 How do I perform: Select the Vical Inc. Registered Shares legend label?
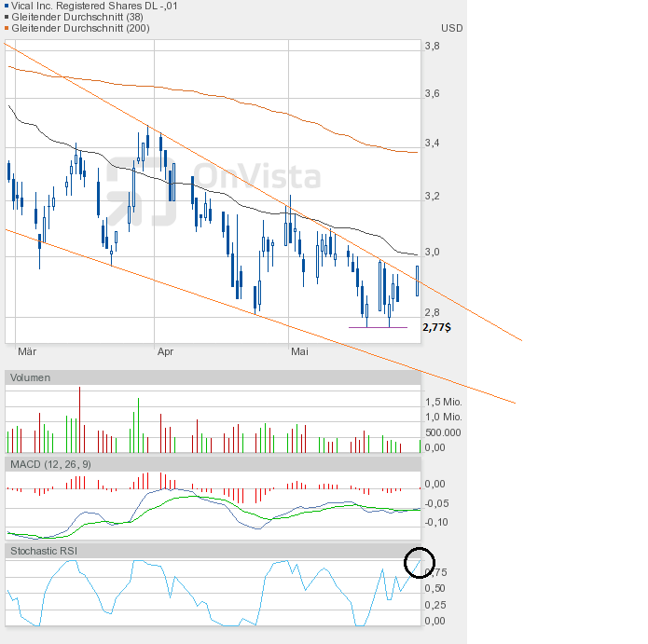pyautogui.click(x=95, y=6)
